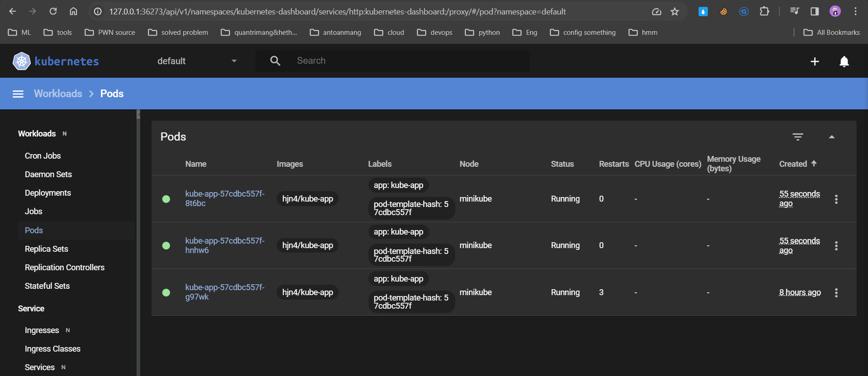Open the notifications bell
Viewport: 868px width, 376px height.
pos(844,61)
